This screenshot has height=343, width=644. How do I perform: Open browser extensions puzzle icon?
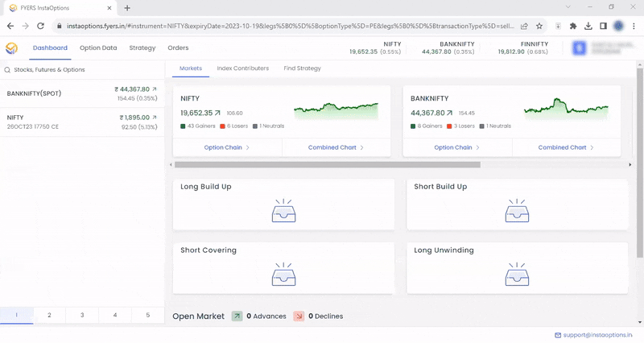(573, 26)
